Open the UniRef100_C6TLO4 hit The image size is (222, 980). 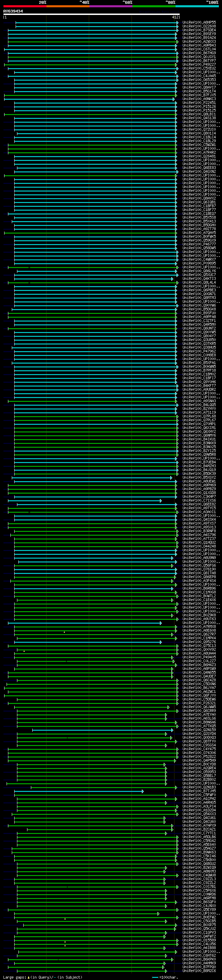199,49
